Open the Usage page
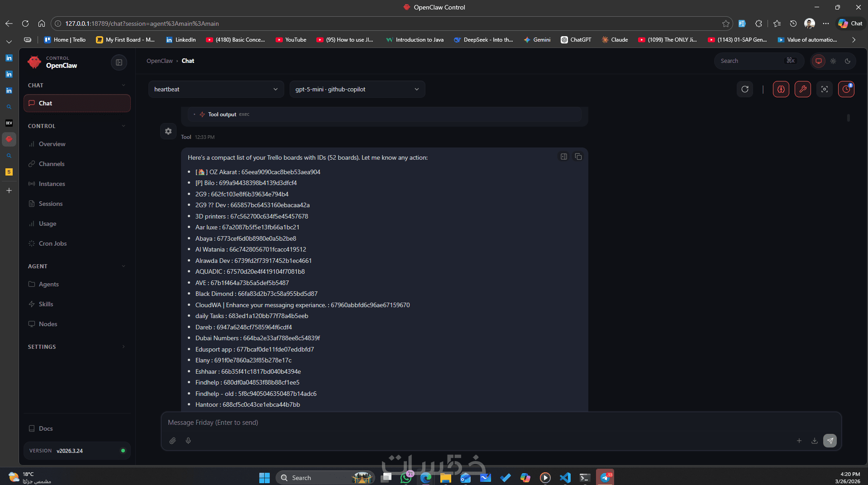The width and height of the screenshot is (868, 485). pos(77,223)
